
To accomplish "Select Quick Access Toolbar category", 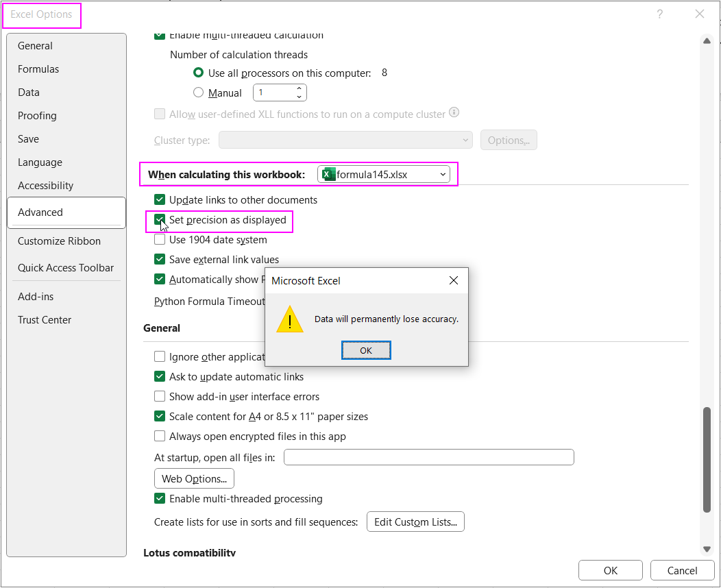I will coord(66,268).
